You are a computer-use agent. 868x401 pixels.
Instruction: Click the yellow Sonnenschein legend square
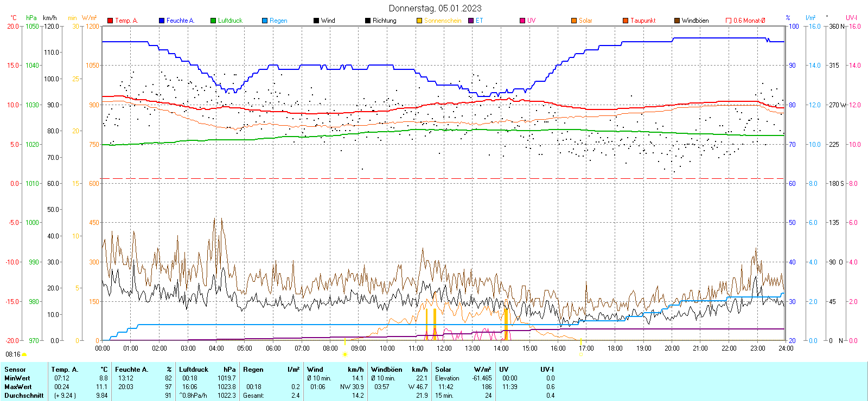[419, 21]
